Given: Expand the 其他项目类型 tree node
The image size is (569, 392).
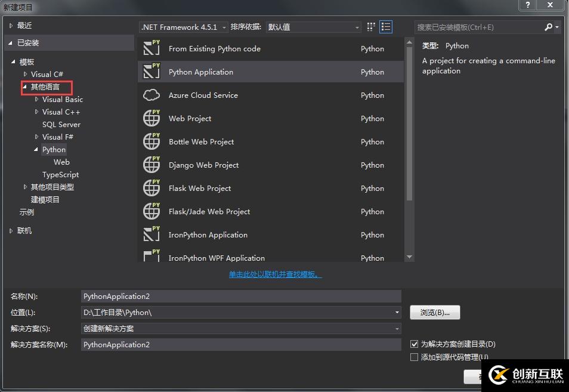Looking at the screenshot, I should tap(26, 187).
